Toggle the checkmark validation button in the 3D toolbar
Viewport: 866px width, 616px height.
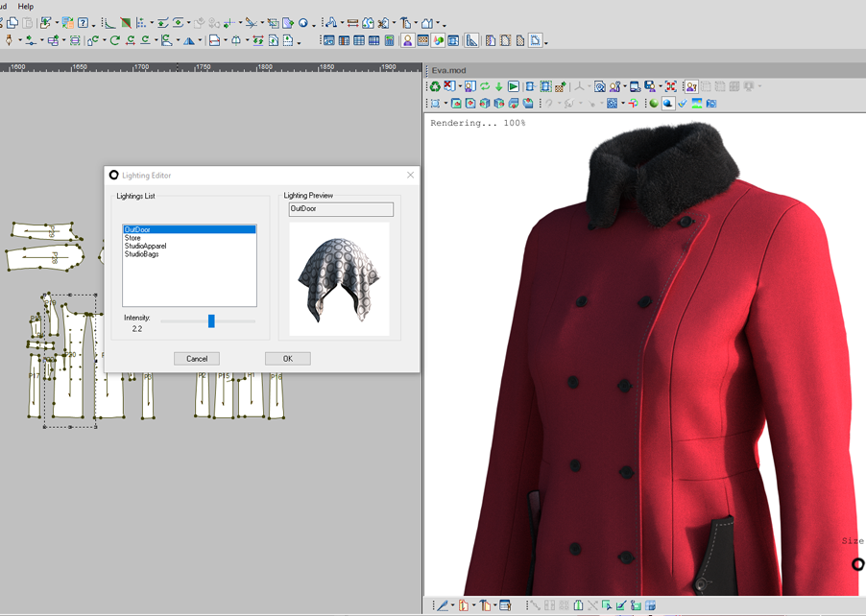pyautogui.click(x=681, y=104)
